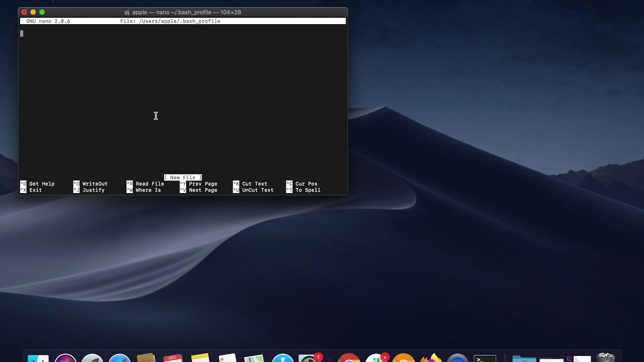644x362 pixels.
Task: Open Google Chrome from the Dock
Action: pos(349,358)
